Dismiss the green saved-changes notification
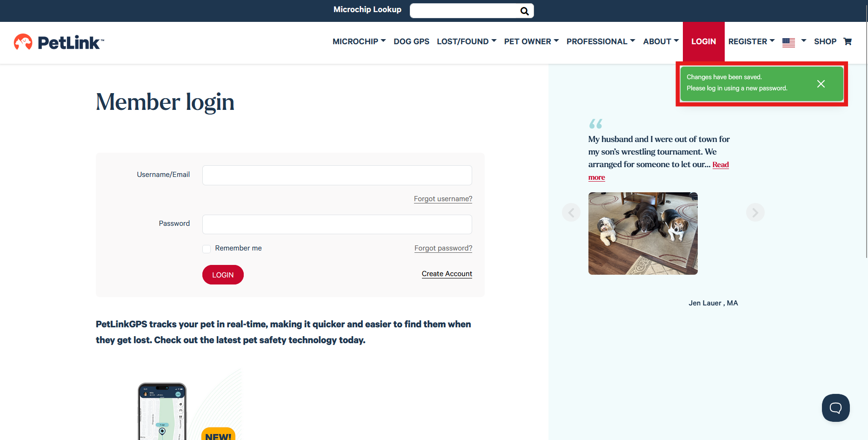Screen dimensions: 868x440 tap(821, 84)
